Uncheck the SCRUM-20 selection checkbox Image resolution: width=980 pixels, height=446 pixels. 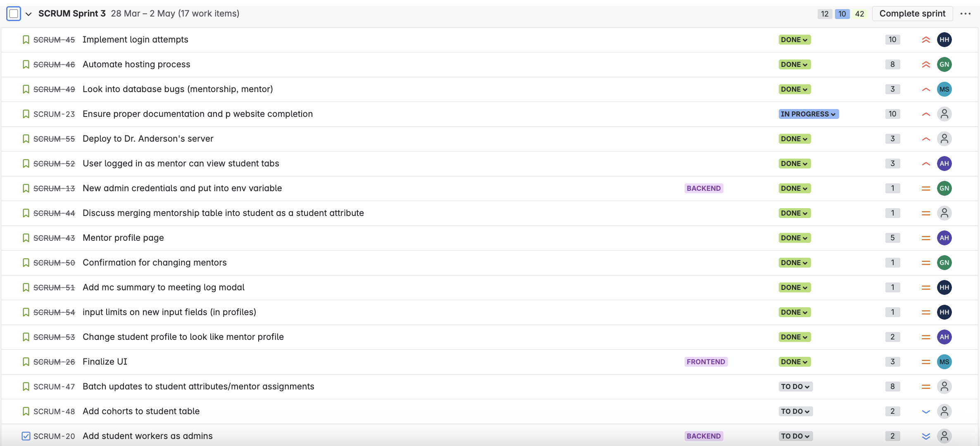tap(26, 436)
